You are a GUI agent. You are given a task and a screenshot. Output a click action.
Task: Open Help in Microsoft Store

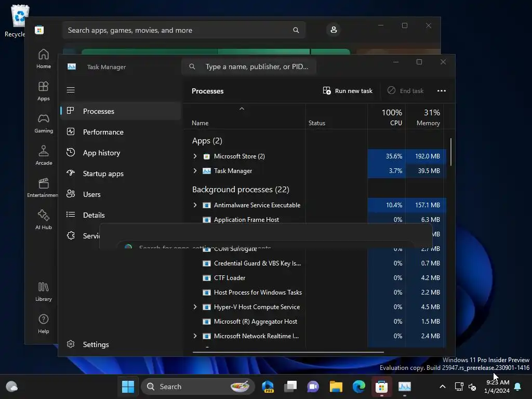tap(44, 324)
